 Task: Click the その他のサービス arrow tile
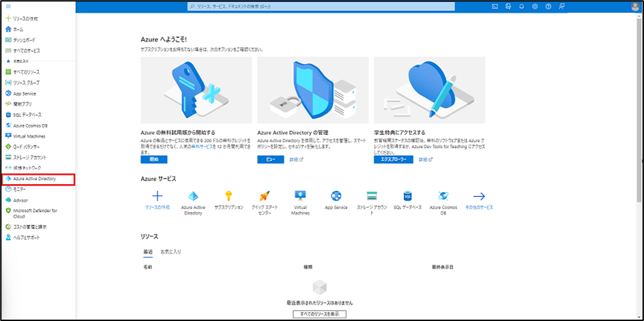pos(480,200)
